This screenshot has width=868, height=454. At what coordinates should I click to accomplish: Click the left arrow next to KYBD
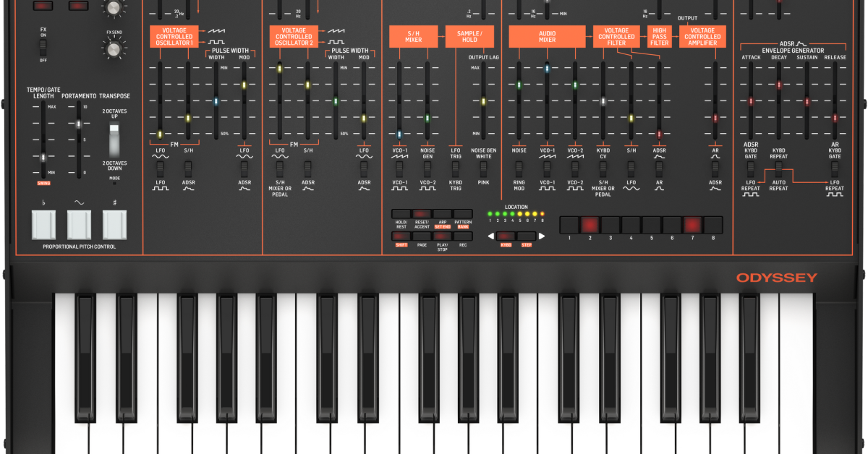[490, 236]
